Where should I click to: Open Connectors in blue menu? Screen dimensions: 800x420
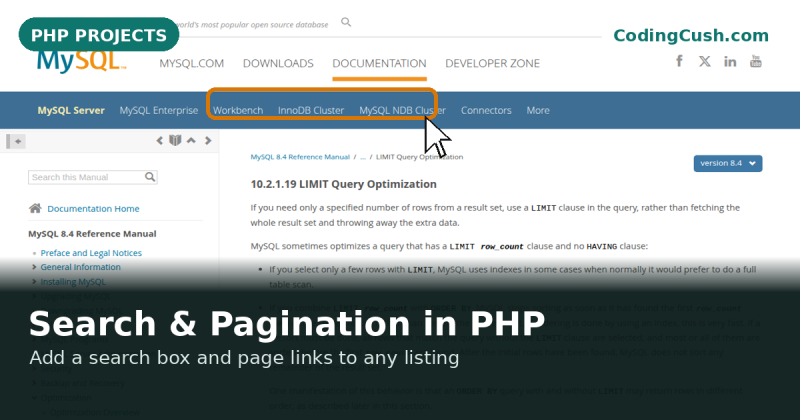click(486, 110)
